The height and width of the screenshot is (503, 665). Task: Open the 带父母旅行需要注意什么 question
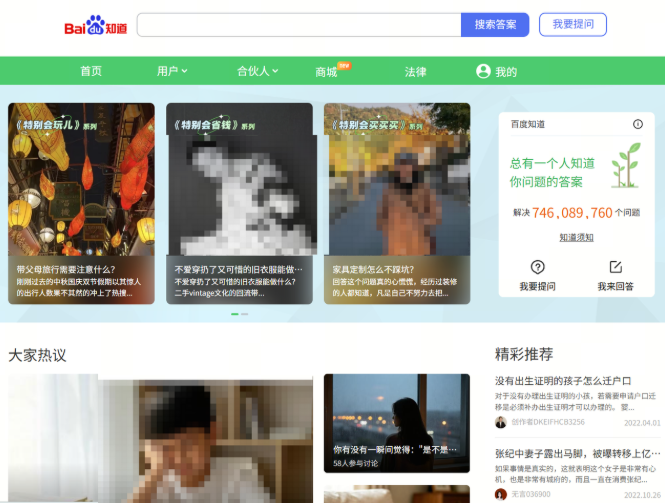66,269
